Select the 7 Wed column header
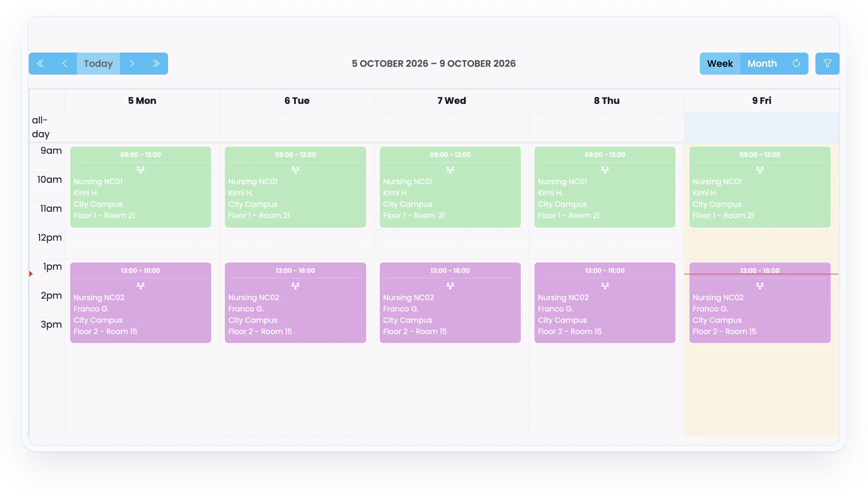Screen dimensions: 868x490 [x=452, y=100]
